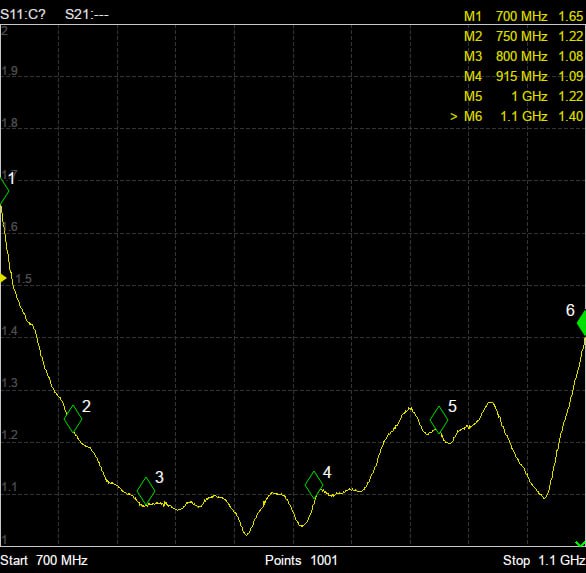This screenshot has height=573, width=586.
Task: Select marker 4 diamond at 915 MHz
Action: (314, 485)
